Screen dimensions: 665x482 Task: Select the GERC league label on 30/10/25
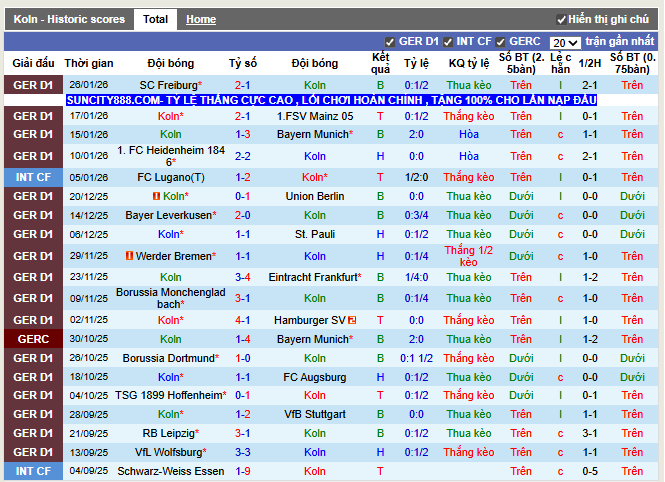(34, 339)
